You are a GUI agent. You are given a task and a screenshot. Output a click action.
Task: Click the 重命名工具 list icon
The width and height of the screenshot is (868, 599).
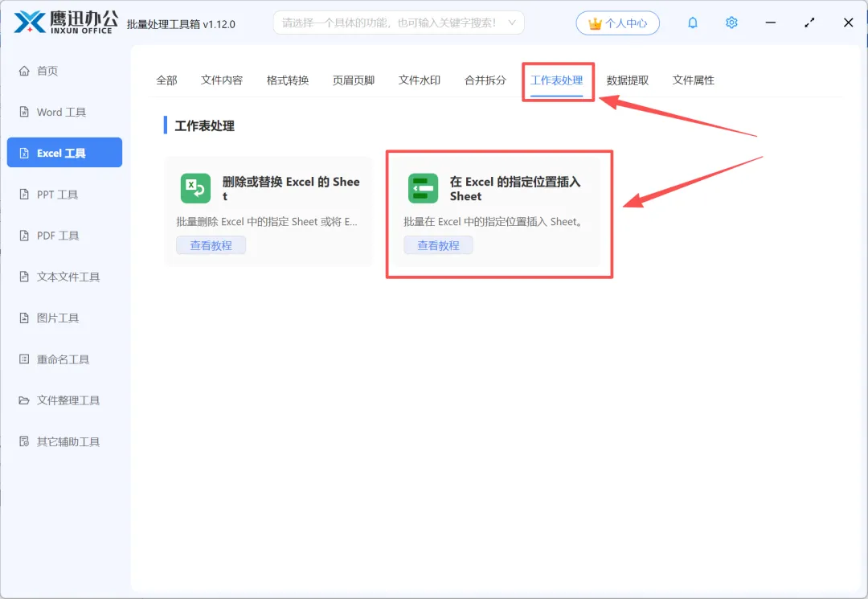(x=24, y=359)
